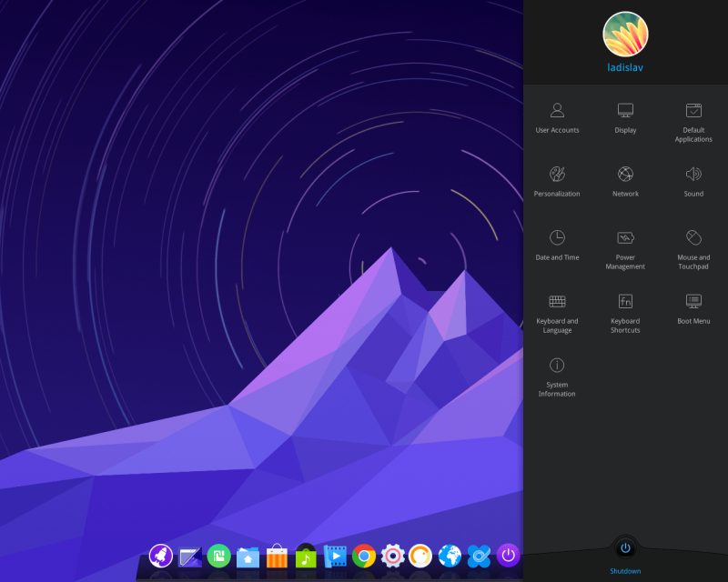The image size is (728, 582).
Task: Click the ladislav username link
Action: pyautogui.click(x=625, y=68)
